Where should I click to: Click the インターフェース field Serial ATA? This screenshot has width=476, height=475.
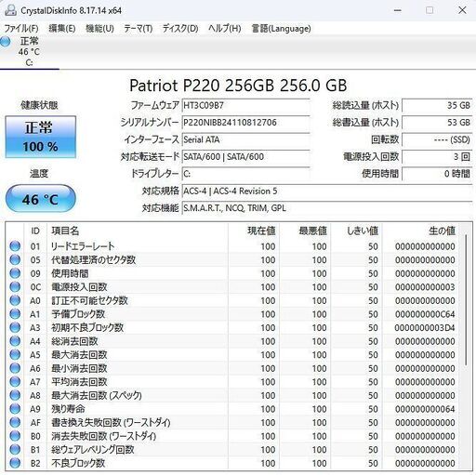(x=245, y=139)
